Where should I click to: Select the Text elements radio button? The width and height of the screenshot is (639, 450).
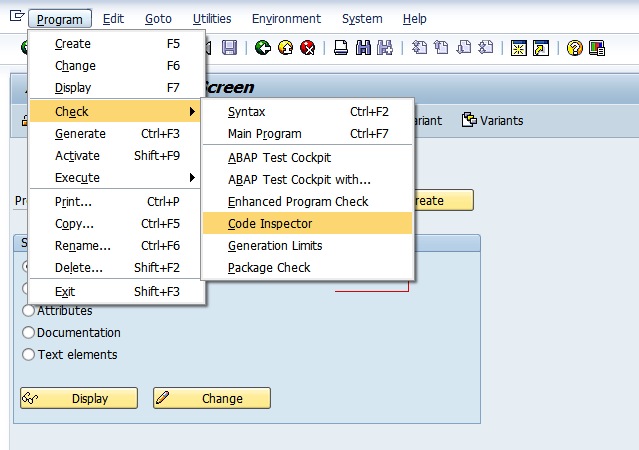(28, 355)
